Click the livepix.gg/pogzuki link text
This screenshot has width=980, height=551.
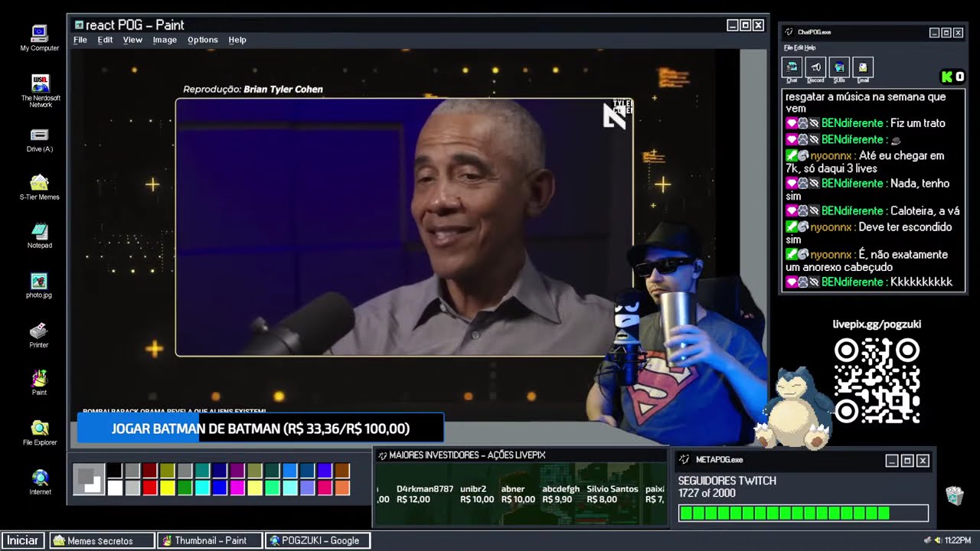877,324
